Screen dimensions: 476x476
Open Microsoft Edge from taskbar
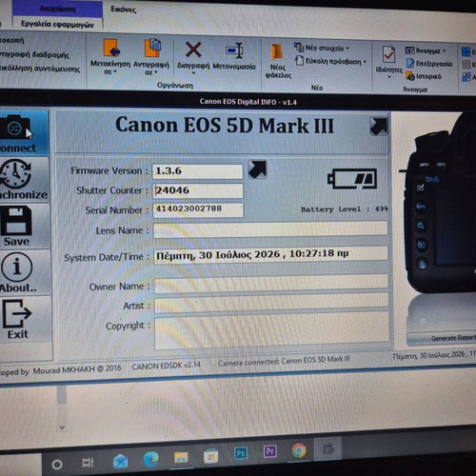150,459
